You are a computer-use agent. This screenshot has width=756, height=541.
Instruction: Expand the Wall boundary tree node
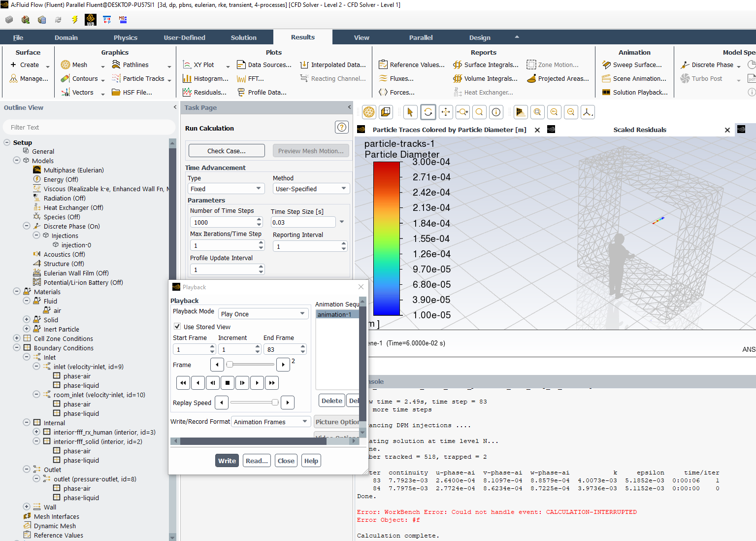tap(27, 507)
